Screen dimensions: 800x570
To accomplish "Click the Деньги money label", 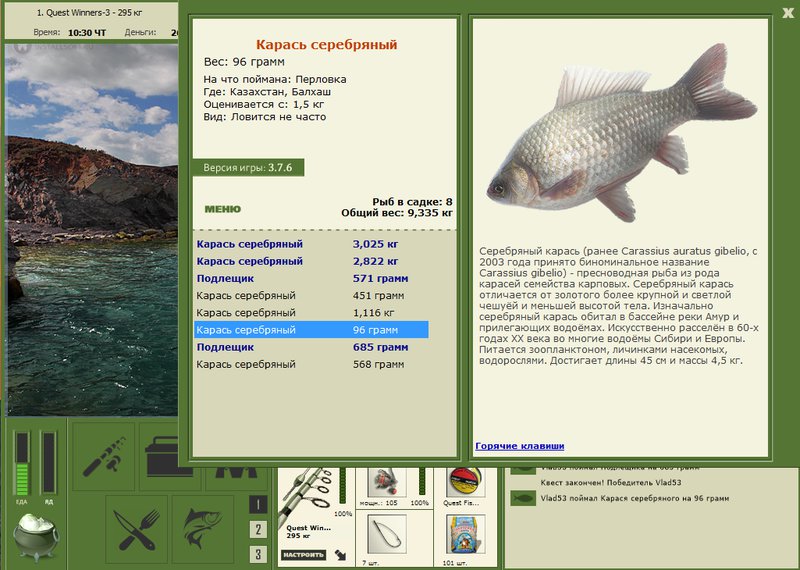I will [x=140, y=32].
